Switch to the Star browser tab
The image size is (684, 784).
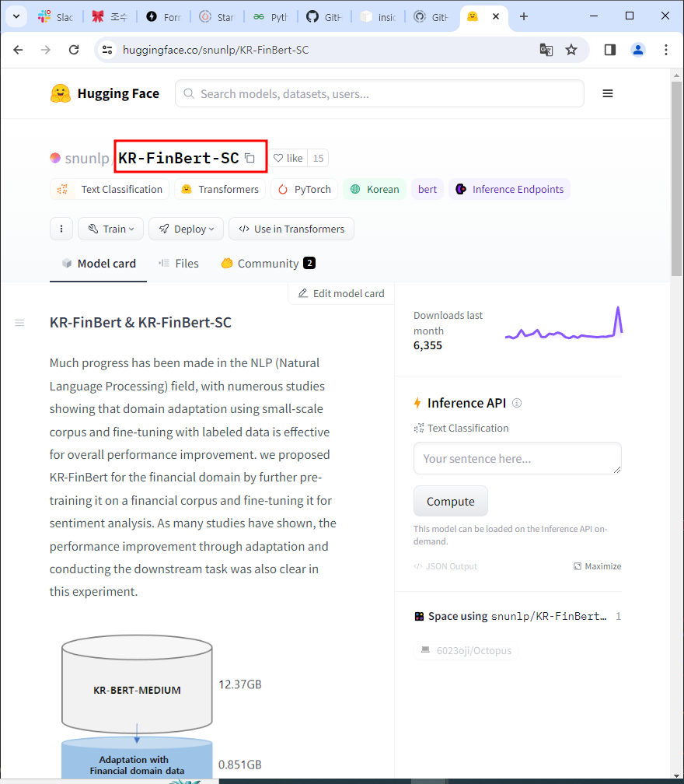(x=217, y=17)
